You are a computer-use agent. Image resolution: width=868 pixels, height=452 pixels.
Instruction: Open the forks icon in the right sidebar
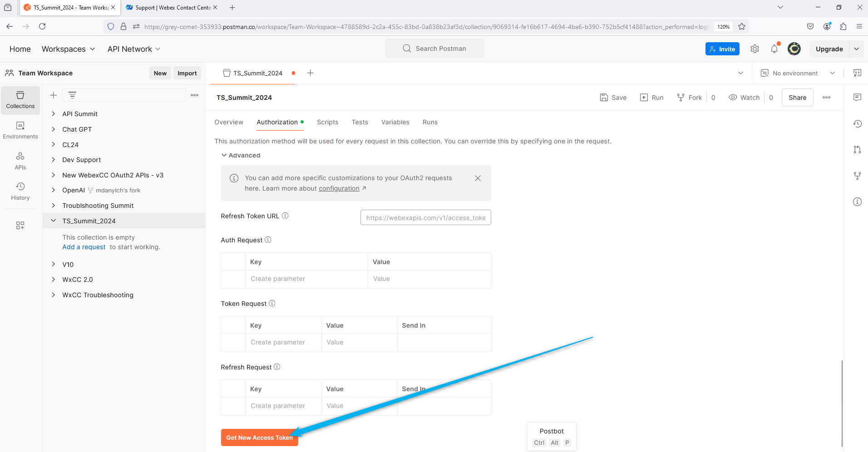click(857, 176)
